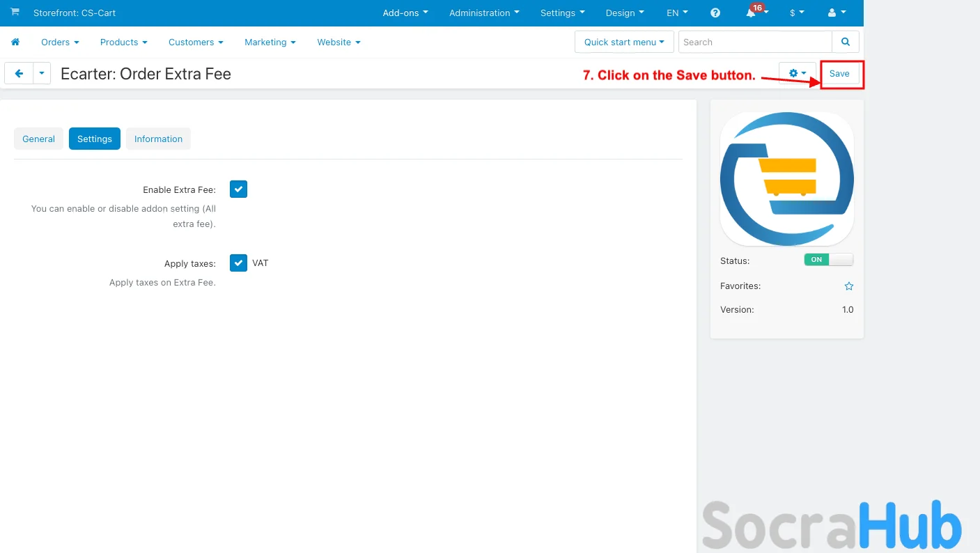Open the gear settings dropdown
Viewport: 980px width, 553px height.
(x=797, y=73)
